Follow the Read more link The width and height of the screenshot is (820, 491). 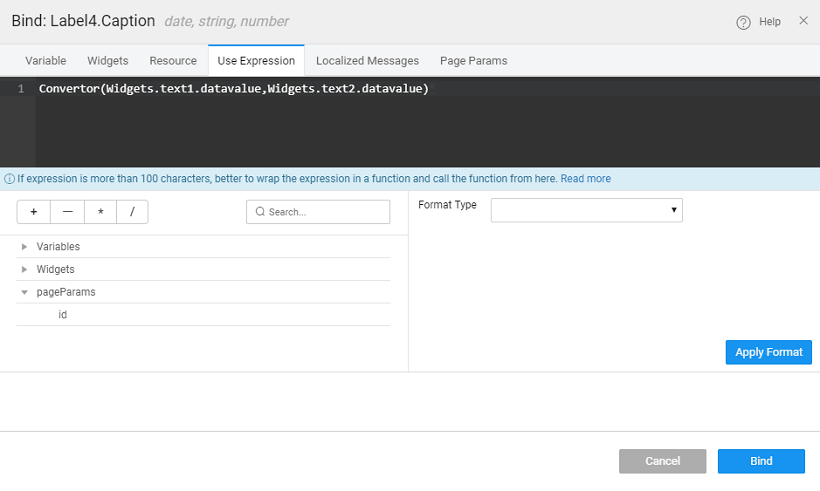[x=585, y=179]
